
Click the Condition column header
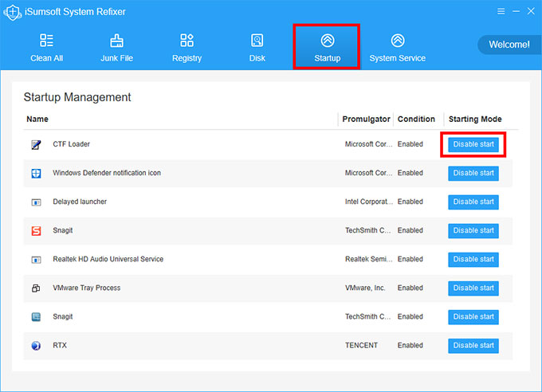(416, 120)
